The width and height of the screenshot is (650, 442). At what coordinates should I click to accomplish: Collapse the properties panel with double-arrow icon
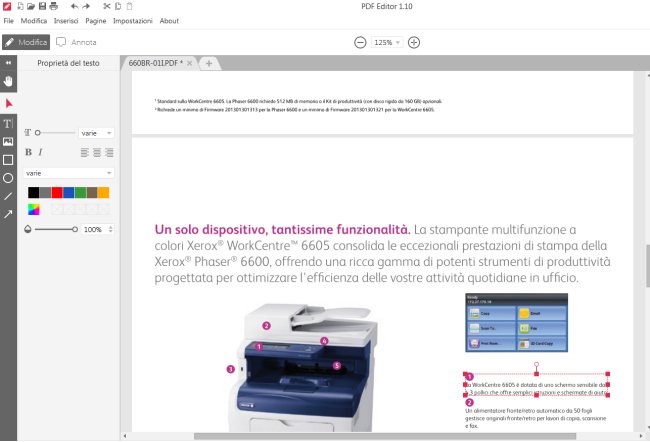[x=8, y=63]
